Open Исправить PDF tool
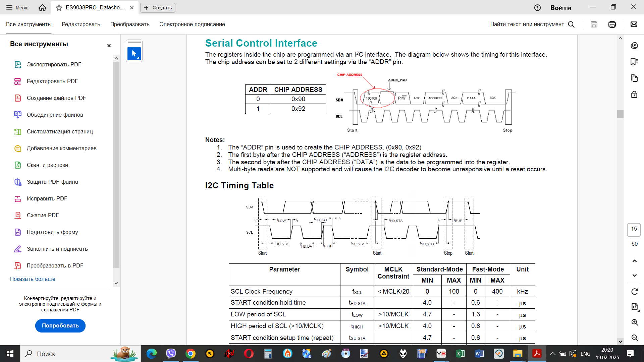The height and width of the screenshot is (362, 644). 47,198
